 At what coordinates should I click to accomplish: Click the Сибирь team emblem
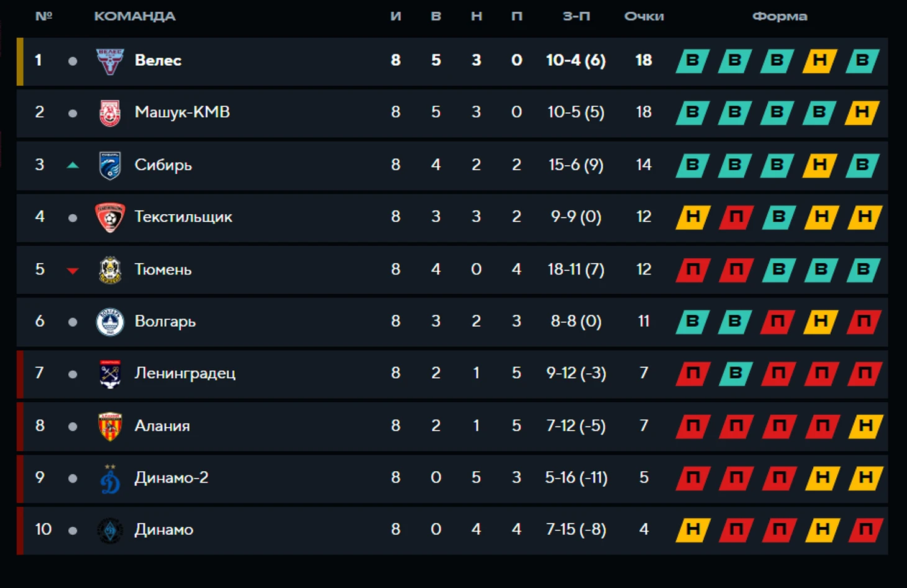click(110, 165)
